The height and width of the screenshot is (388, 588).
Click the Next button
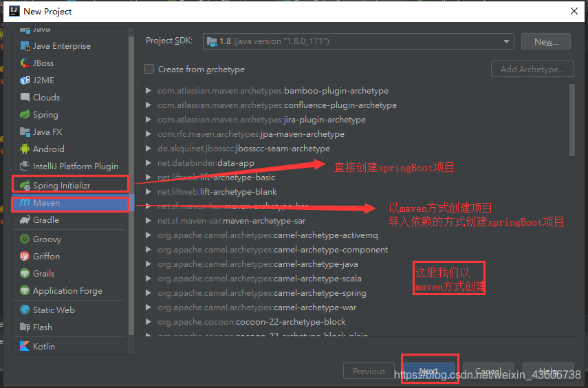428,371
